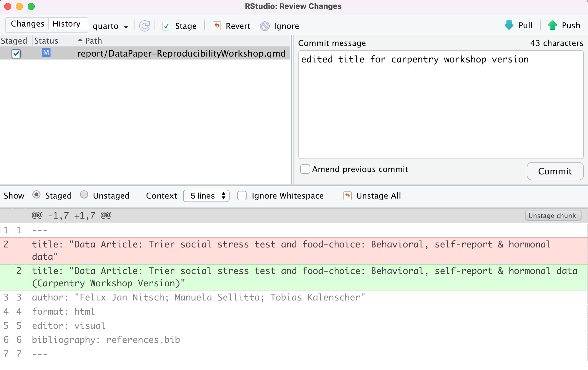
Task: Click the Revert label text
Action: tap(238, 26)
